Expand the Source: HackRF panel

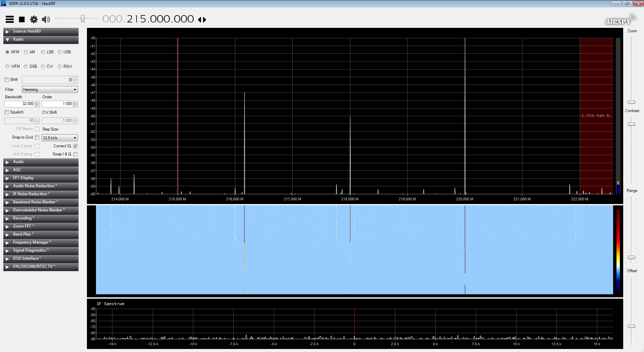(x=41, y=31)
